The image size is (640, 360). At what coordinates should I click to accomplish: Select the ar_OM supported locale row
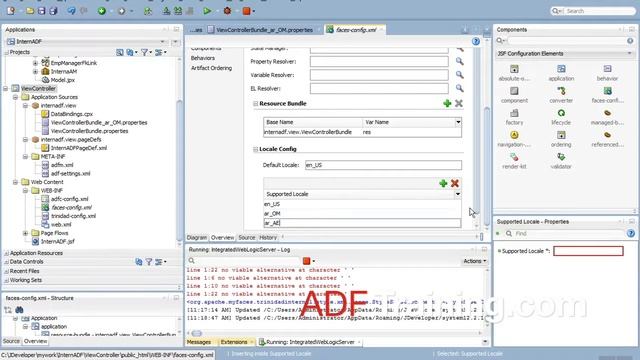click(x=362, y=213)
